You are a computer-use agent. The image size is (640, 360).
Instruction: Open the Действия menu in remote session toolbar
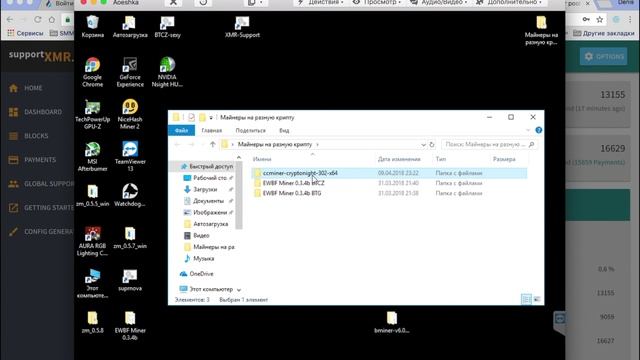tap(320, 3)
